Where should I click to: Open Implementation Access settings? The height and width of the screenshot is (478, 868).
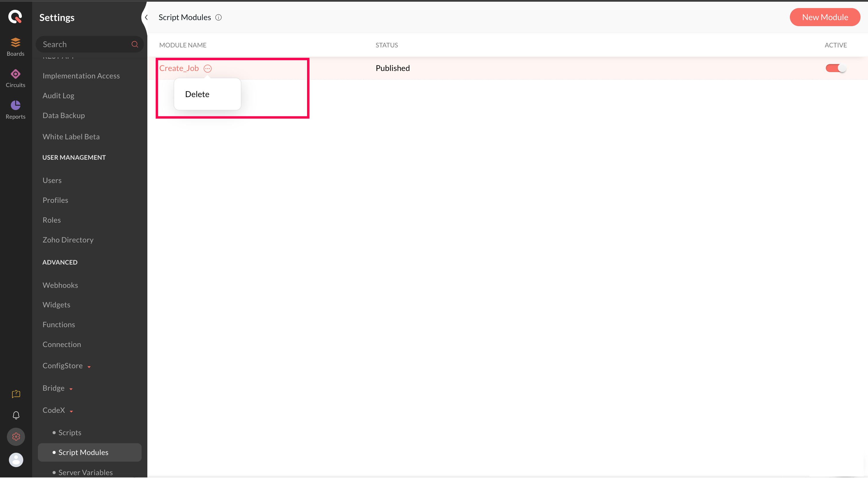point(81,76)
